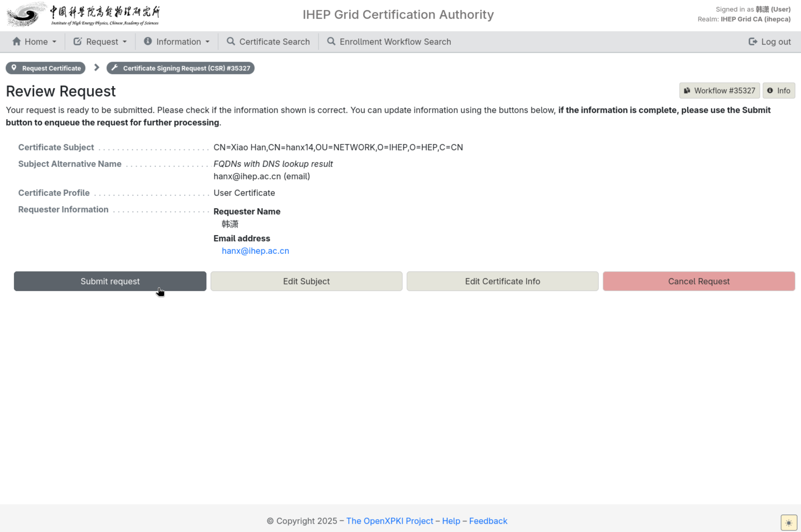
Task: Click the wrench icon in CSR breadcrumb
Action: (x=115, y=68)
